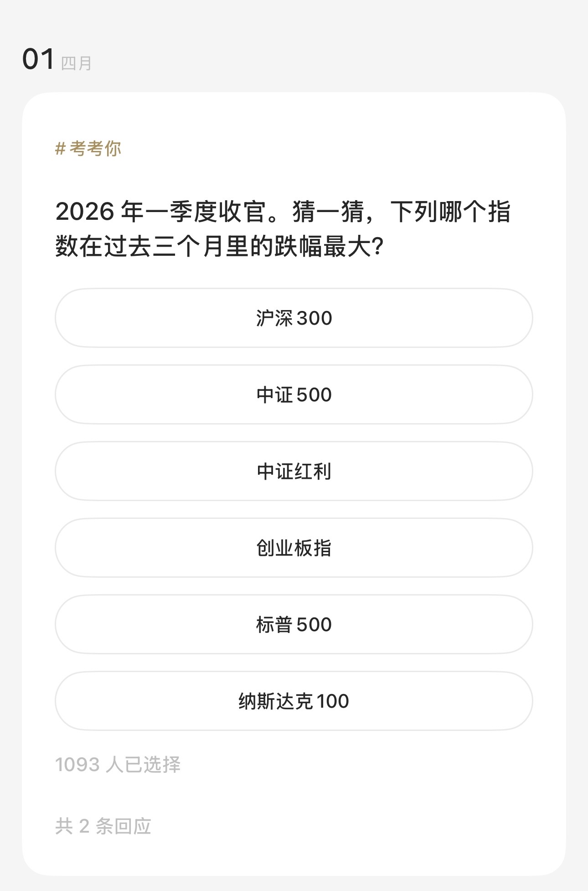The width and height of the screenshot is (588, 891).
Task: Click the 01 date heading
Action: [x=38, y=59]
